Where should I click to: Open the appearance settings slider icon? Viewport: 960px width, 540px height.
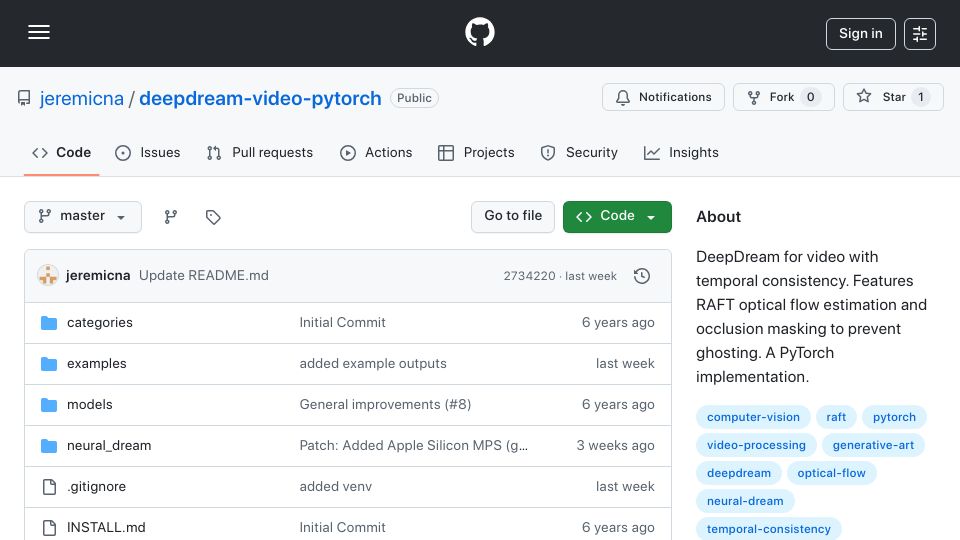920,34
